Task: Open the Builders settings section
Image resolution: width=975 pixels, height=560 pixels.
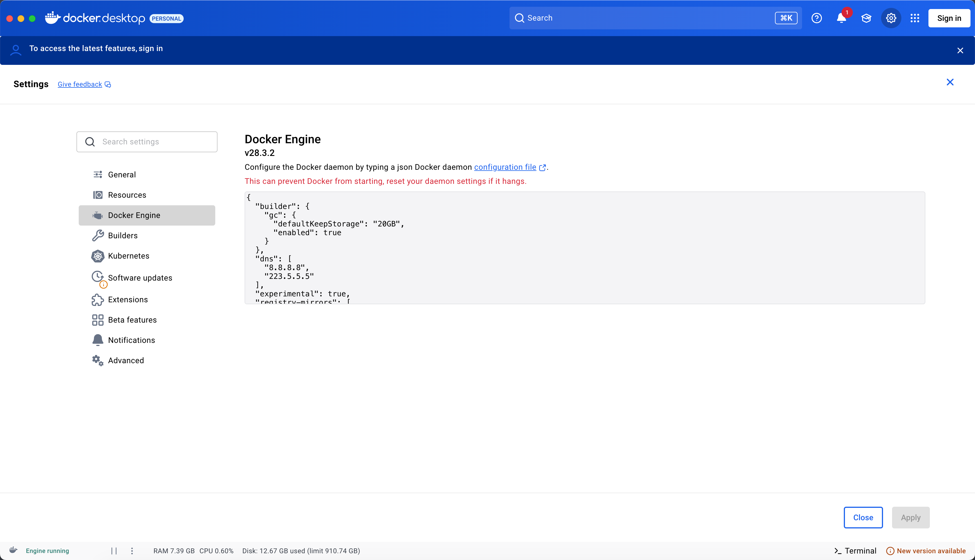Action: [x=122, y=235]
